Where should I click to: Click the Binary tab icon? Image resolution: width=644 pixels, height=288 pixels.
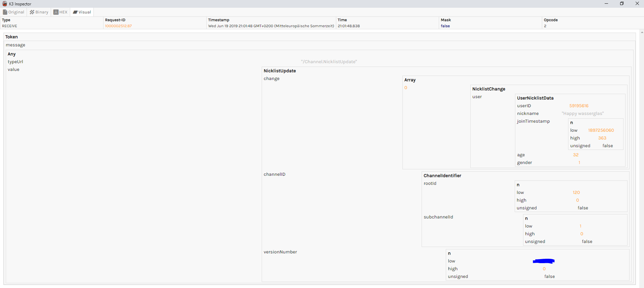(32, 12)
